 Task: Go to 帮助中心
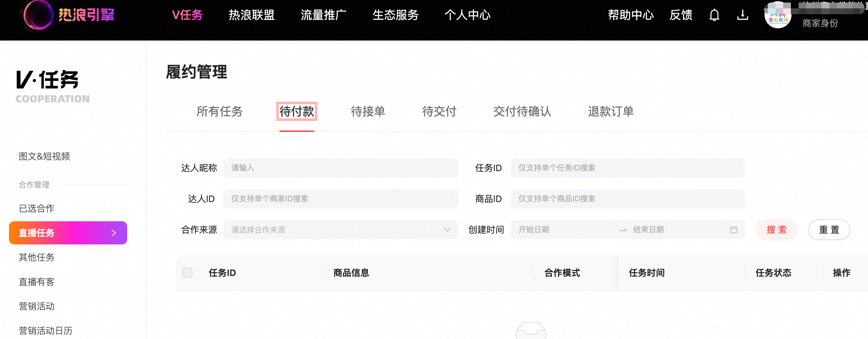[x=631, y=15]
